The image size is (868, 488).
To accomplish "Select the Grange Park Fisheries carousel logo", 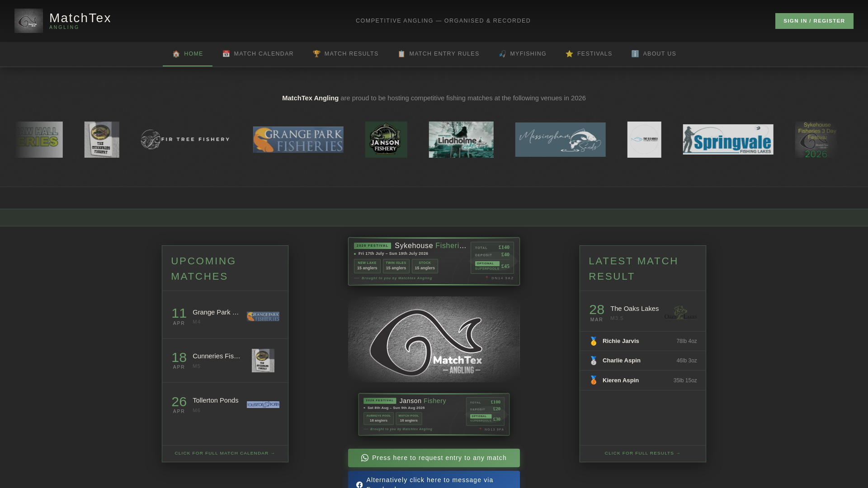I will click(x=298, y=140).
